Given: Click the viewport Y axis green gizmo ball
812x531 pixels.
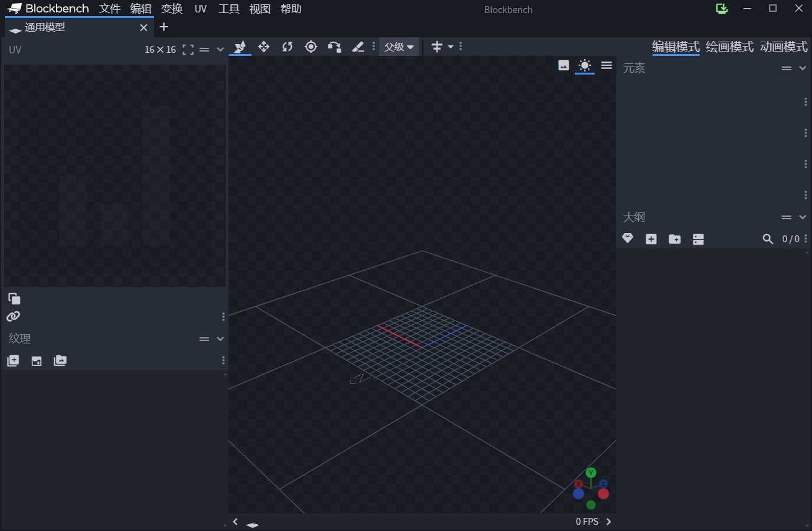Looking at the screenshot, I should pos(591,473).
